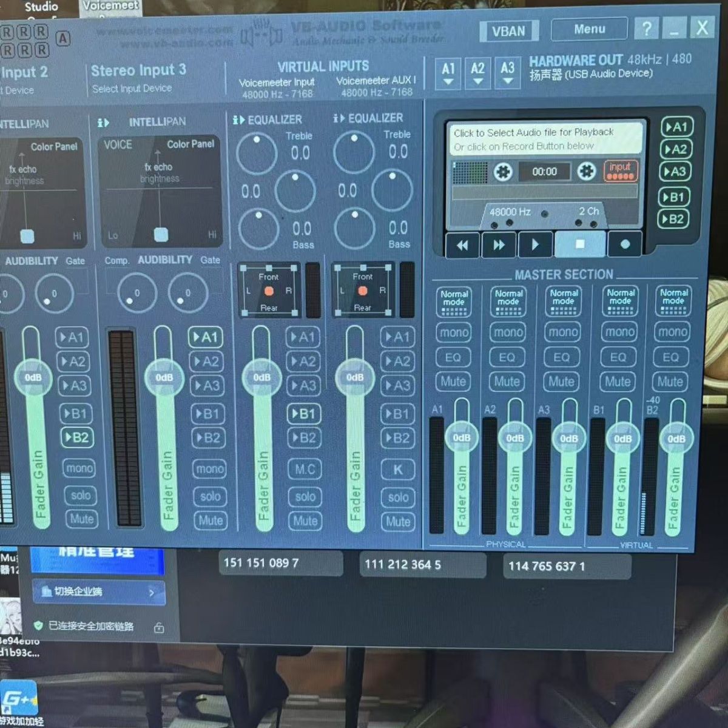Viewport: 728px width, 728px height.
Task: Click the blue enterprise switch button with chevron
Action: (98, 591)
